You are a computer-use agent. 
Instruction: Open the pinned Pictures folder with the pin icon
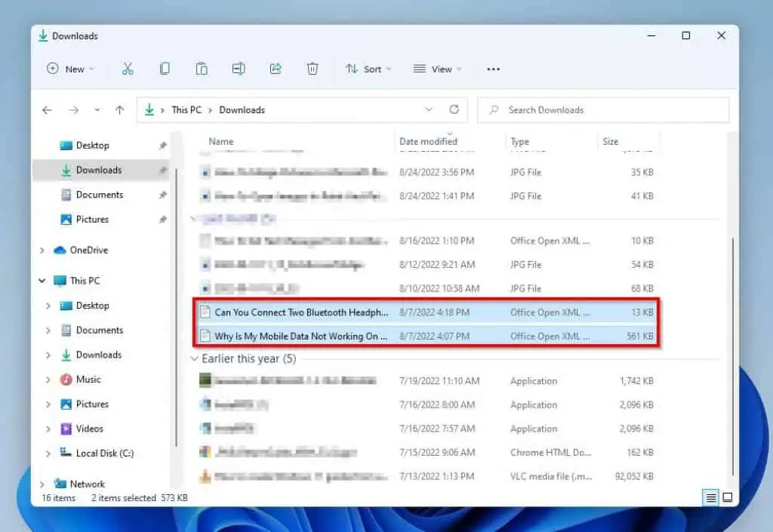[x=101, y=219]
